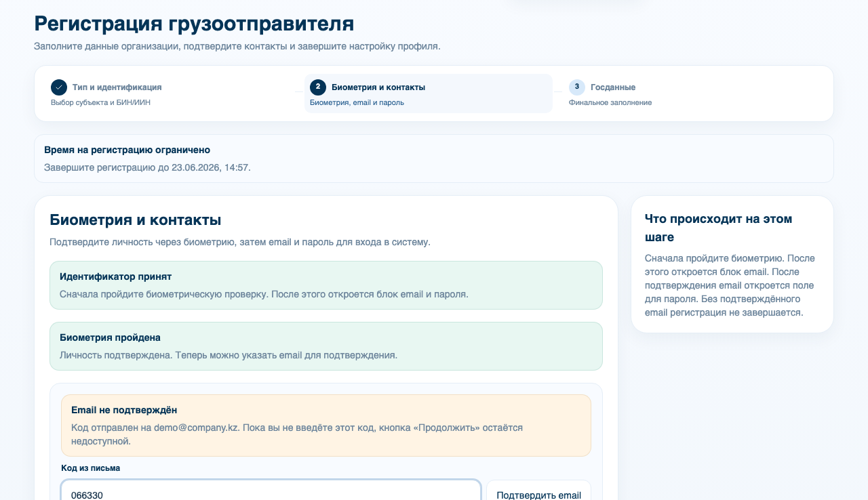Click the 'Код из письма' field label
Viewport: 868px width, 500px height.
(x=91, y=468)
